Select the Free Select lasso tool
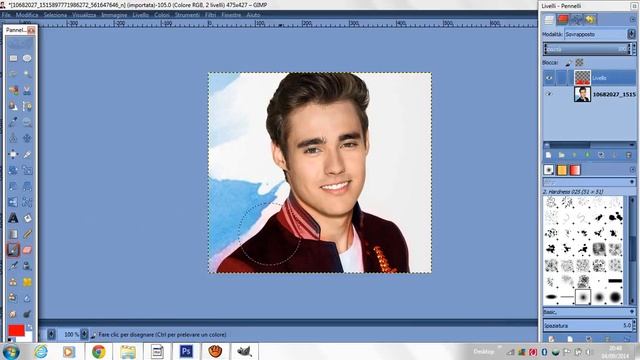The height and width of the screenshot is (360, 640). click(13, 74)
